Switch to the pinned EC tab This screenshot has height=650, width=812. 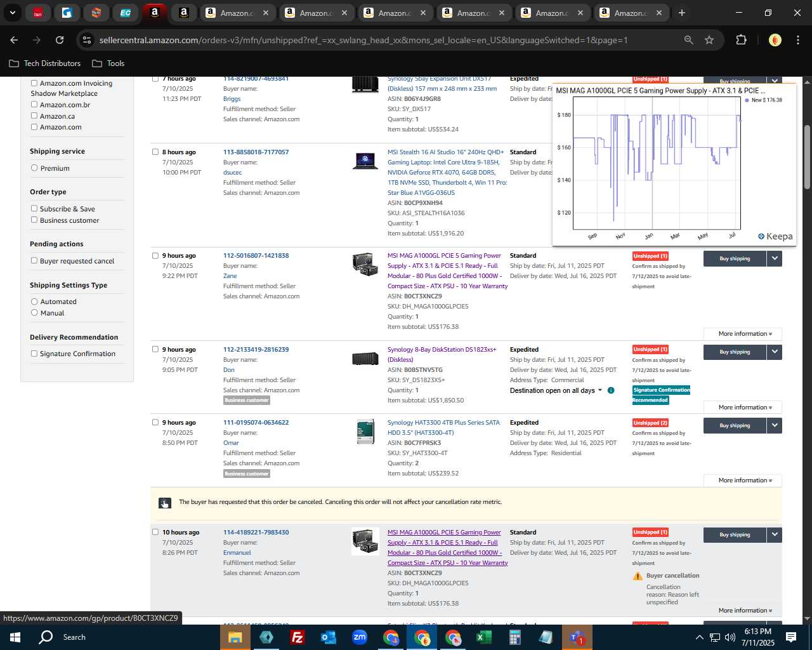click(126, 13)
